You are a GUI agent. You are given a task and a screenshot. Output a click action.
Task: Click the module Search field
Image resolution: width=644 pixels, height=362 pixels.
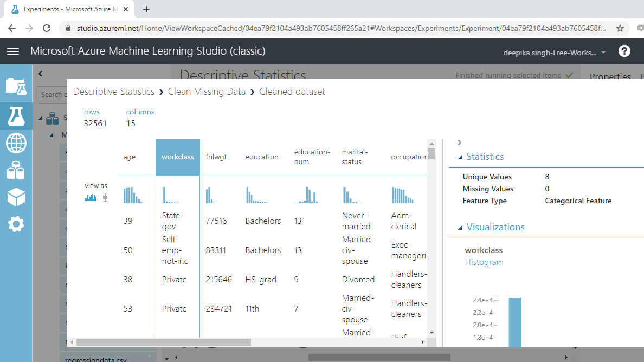53,95
